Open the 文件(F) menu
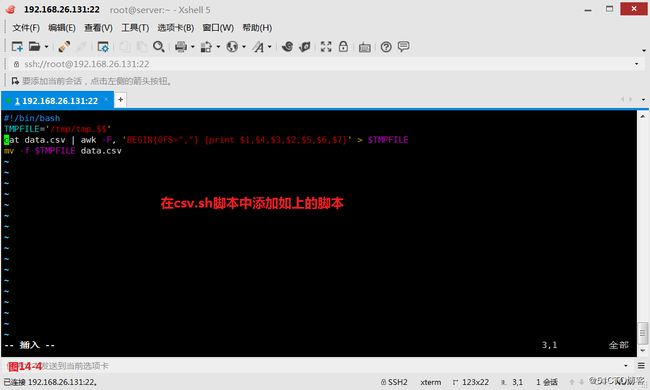 tap(26, 28)
